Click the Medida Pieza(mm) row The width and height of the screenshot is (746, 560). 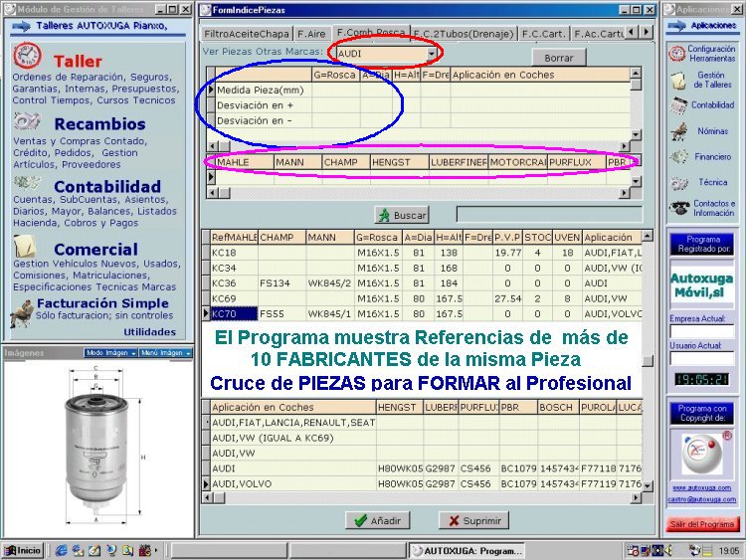click(x=419, y=90)
